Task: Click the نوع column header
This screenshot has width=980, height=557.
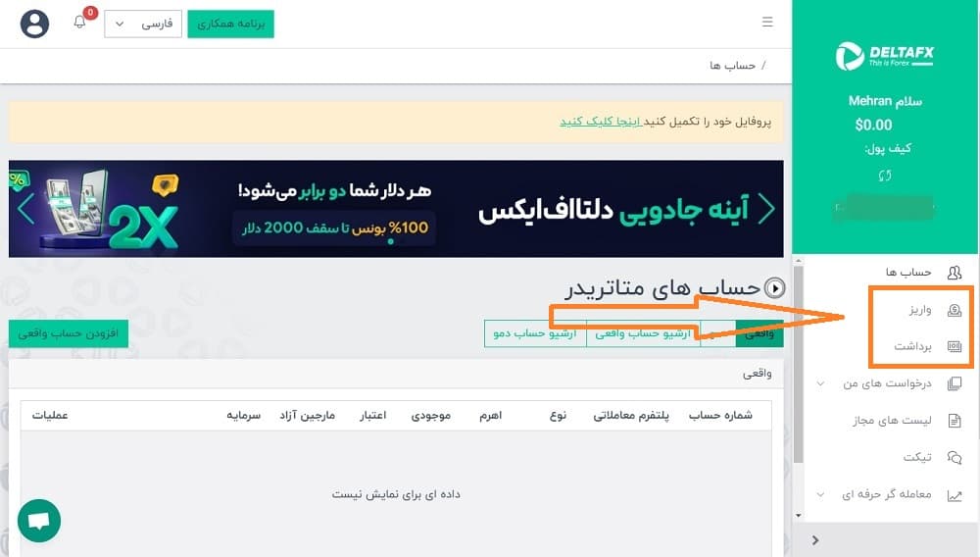Action: click(x=558, y=415)
